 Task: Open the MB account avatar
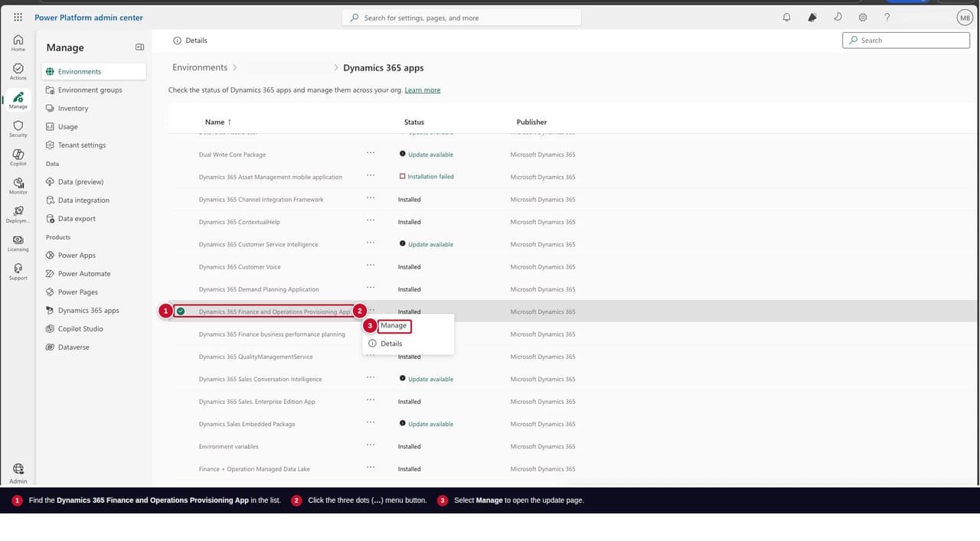965,18
